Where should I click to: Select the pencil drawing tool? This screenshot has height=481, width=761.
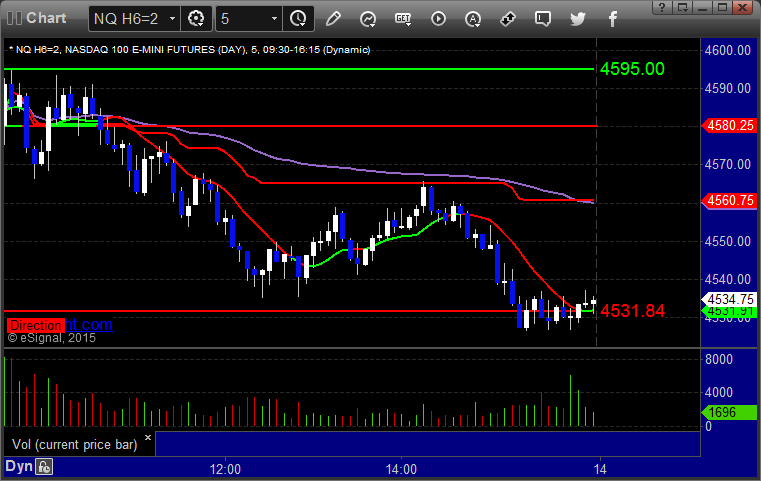point(333,19)
